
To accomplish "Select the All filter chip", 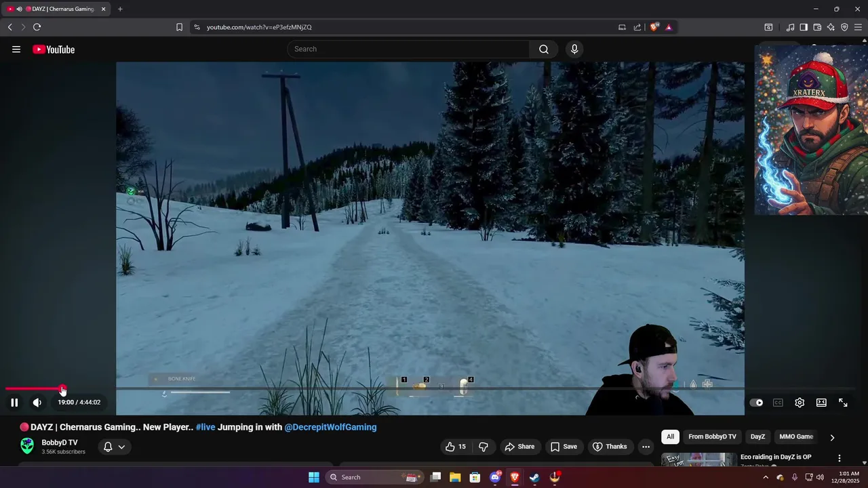I will coord(670,436).
